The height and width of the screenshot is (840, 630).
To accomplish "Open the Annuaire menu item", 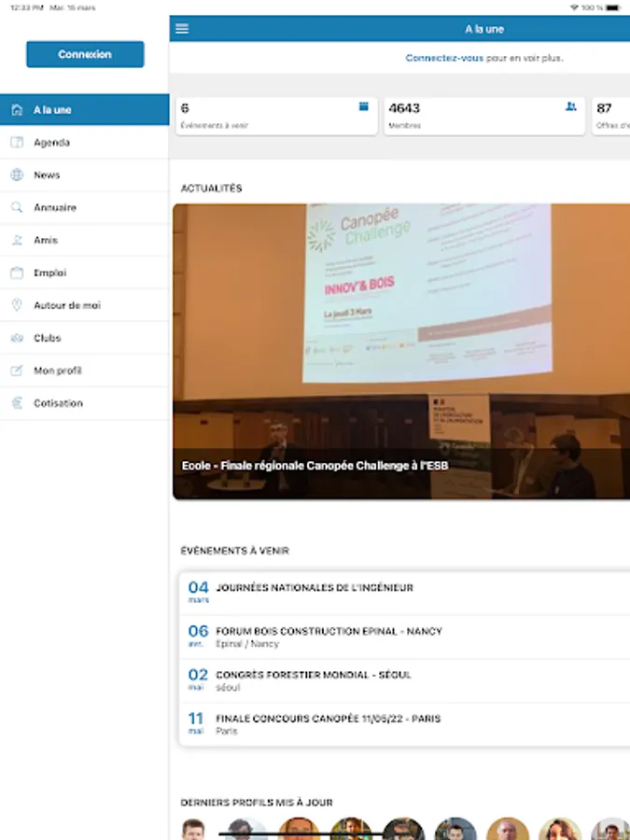I will coord(85,207).
